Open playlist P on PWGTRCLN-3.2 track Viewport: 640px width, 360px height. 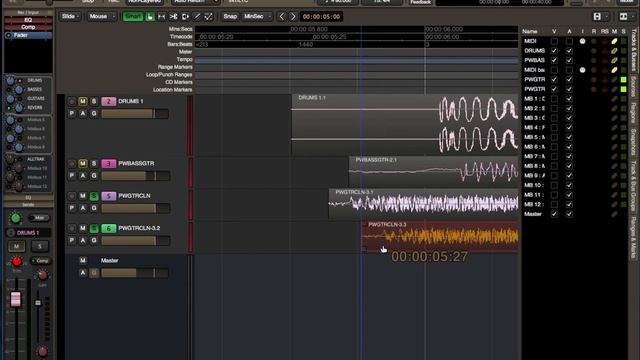tap(72, 240)
